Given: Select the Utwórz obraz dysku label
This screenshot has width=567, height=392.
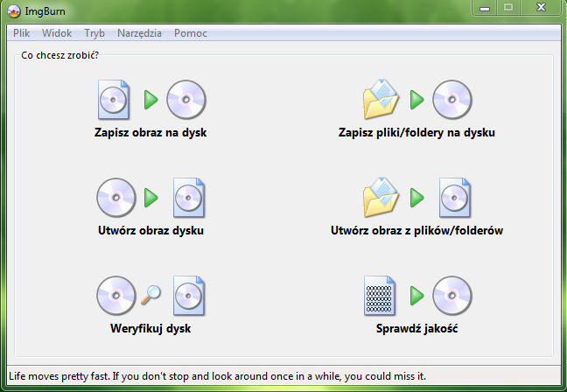Looking at the screenshot, I should click(x=150, y=231).
